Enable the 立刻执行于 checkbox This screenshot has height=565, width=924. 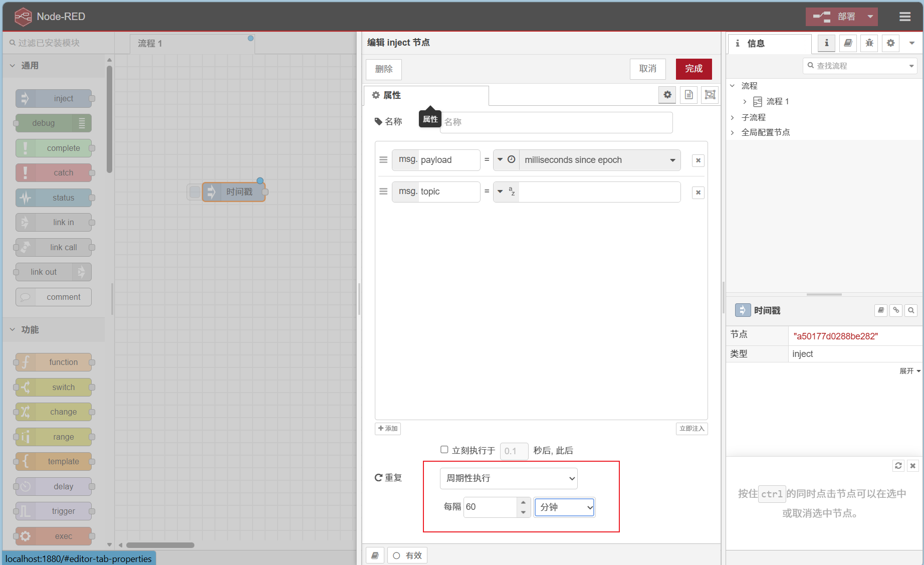(x=444, y=450)
